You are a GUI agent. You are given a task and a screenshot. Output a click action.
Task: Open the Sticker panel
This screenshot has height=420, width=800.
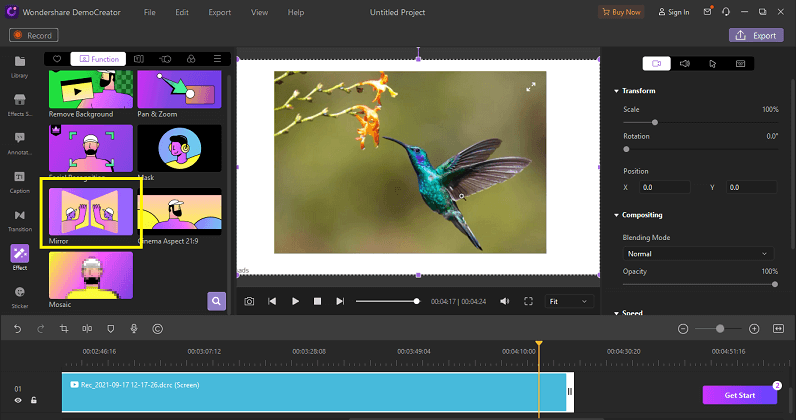coord(19,297)
